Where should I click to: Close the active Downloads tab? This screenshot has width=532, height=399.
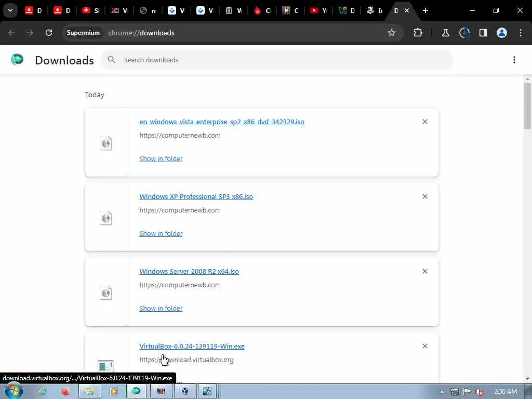point(406,10)
